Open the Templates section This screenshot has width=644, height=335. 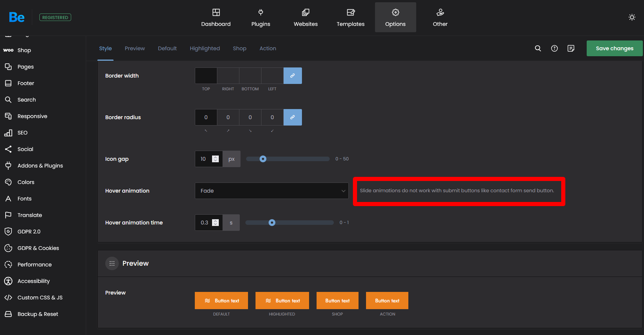click(350, 18)
